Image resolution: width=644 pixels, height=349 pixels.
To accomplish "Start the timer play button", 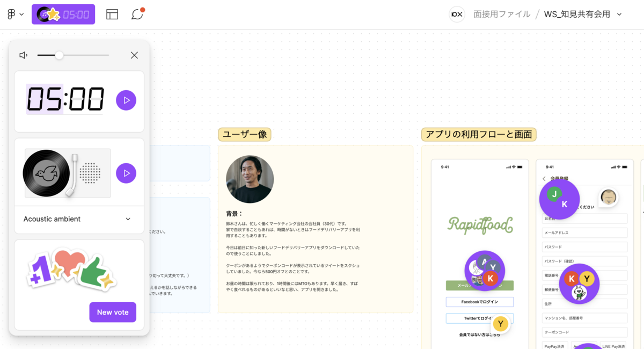I will coord(126,100).
